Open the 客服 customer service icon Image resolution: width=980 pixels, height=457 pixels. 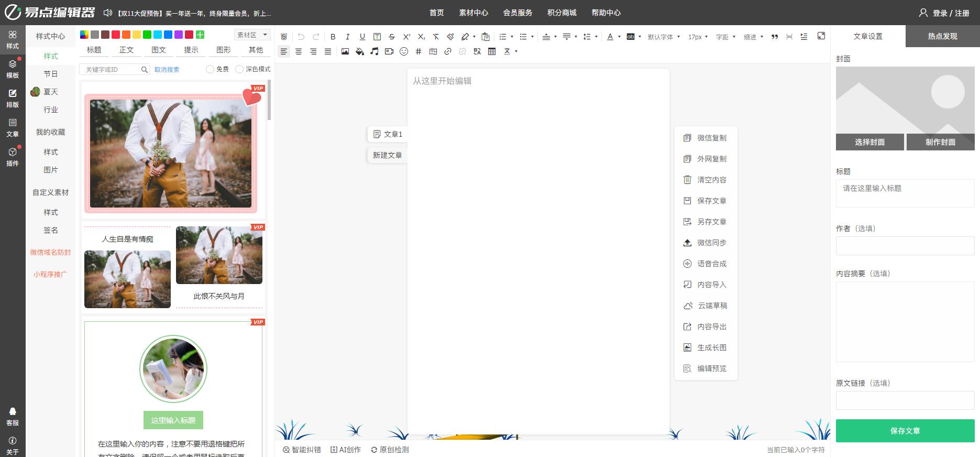(13, 417)
